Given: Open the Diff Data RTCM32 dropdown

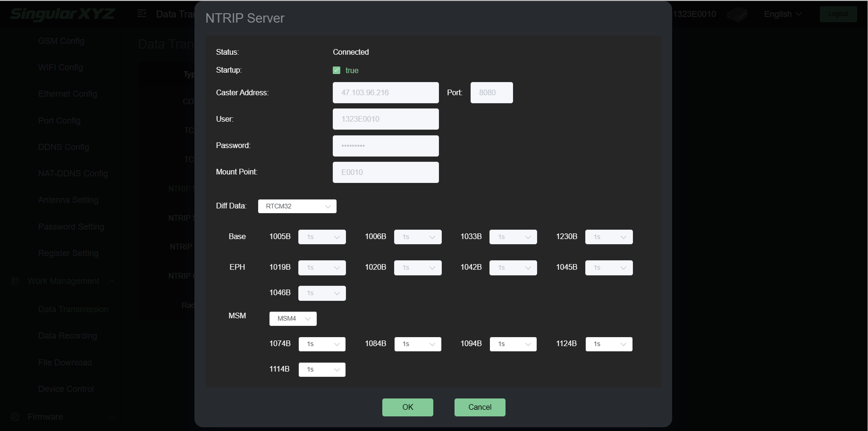Looking at the screenshot, I should pos(297,206).
